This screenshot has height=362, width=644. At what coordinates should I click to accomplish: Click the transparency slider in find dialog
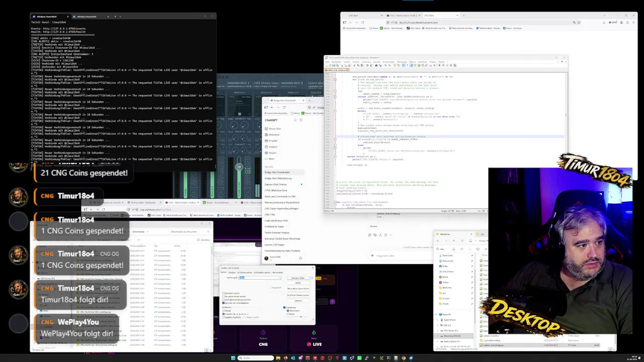tap(300, 317)
